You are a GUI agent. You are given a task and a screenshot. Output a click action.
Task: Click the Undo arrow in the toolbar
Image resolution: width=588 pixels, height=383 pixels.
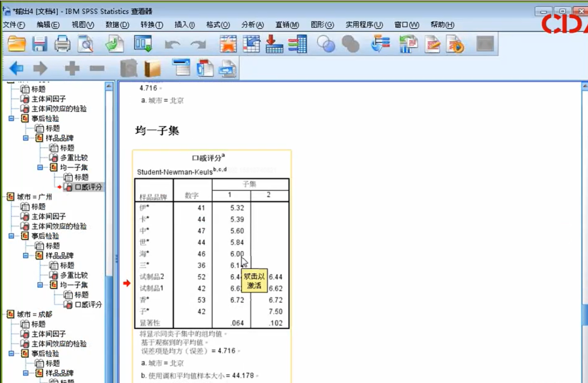(x=172, y=45)
